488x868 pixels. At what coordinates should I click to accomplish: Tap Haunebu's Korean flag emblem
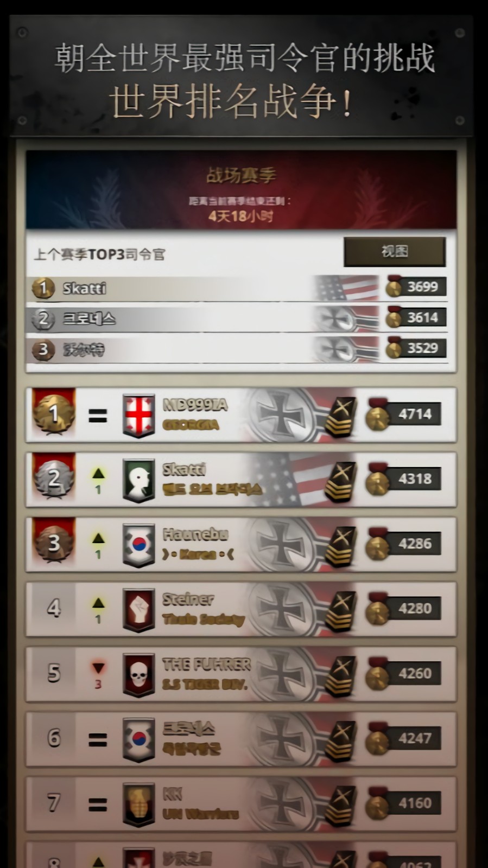[139, 545]
